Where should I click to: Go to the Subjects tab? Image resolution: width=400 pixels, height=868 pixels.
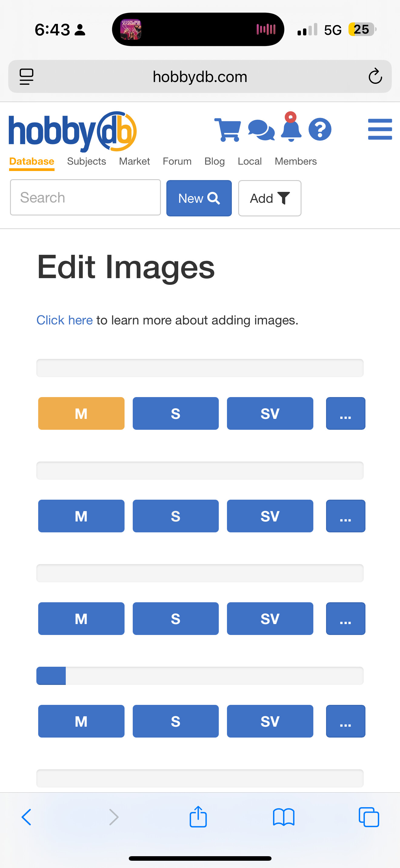87,161
